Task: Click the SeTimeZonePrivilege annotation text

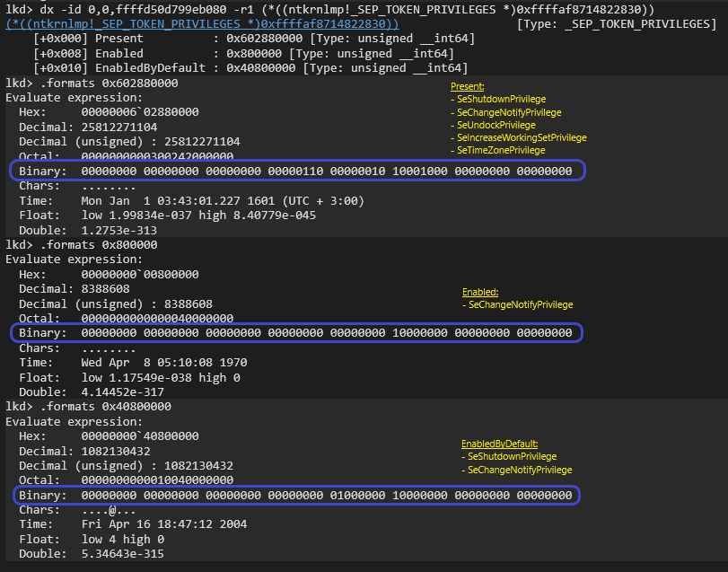Action: coord(501,150)
